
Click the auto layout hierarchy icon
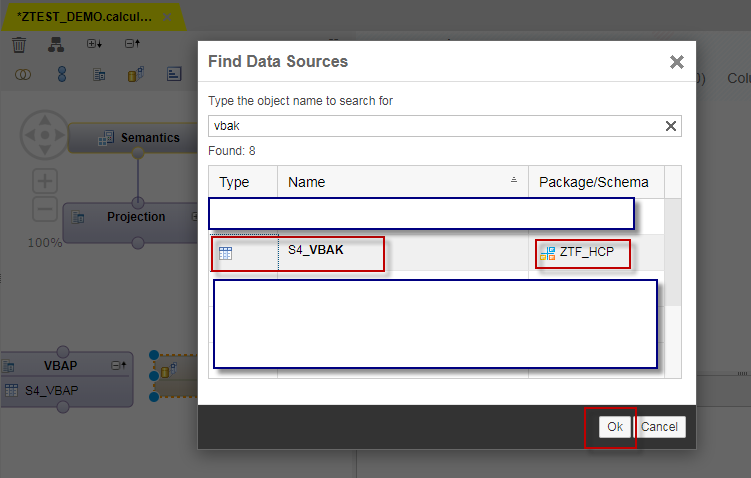56,45
